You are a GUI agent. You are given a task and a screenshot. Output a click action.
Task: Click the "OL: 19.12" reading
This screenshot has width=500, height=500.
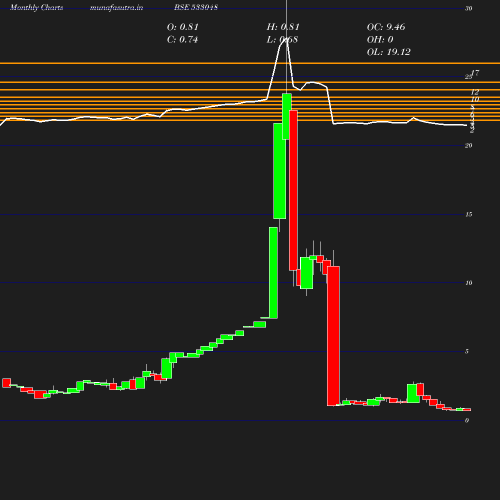click(389, 52)
